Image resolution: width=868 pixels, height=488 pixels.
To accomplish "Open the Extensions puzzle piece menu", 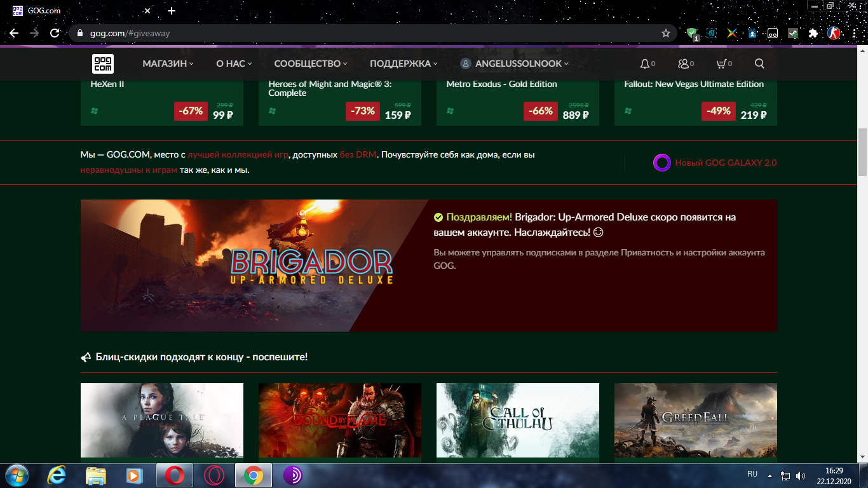I will coord(813,33).
